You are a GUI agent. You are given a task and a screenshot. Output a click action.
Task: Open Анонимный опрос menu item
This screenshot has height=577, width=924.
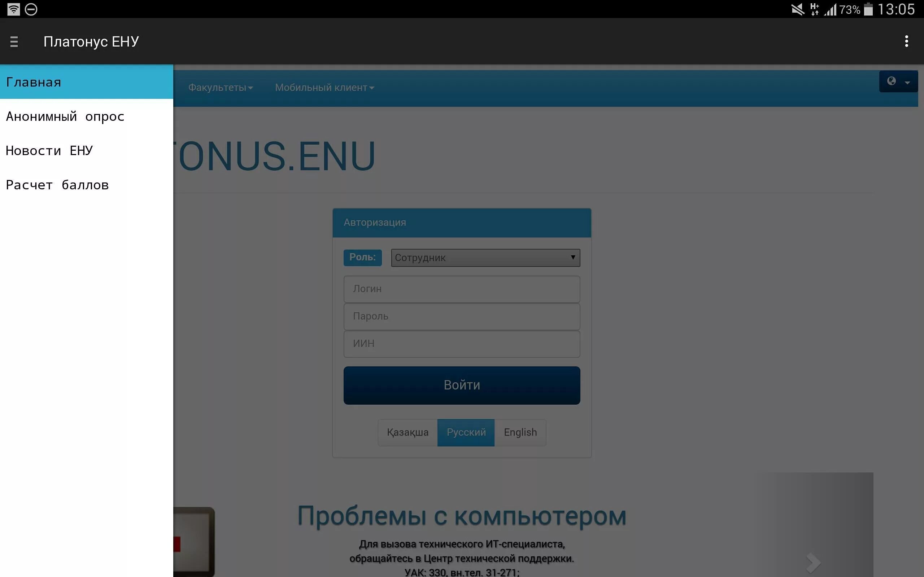(65, 116)
